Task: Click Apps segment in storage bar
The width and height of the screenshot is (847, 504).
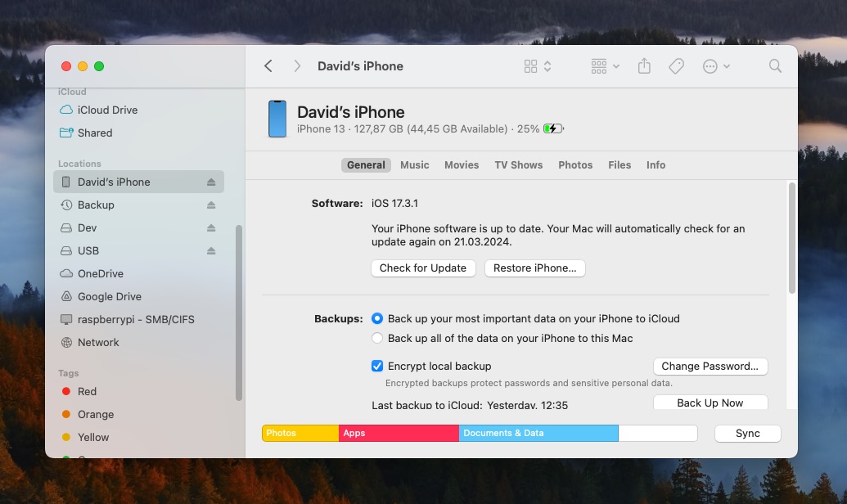Action: click(x=399, y=434)
